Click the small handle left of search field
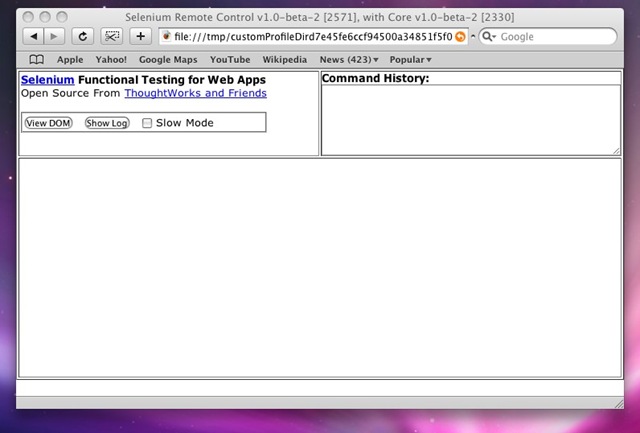 473,36
